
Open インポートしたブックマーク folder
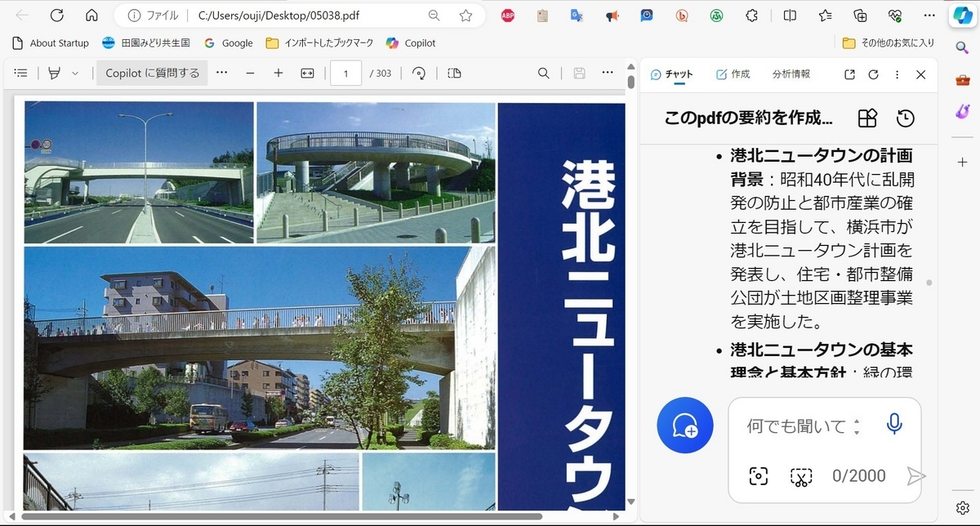pyautogui.click(x=321, y=43)
